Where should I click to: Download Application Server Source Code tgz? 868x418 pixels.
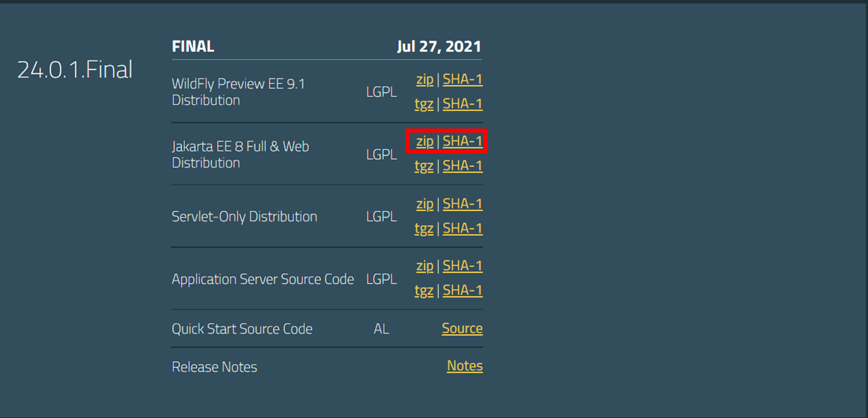(x=424, y=291)
